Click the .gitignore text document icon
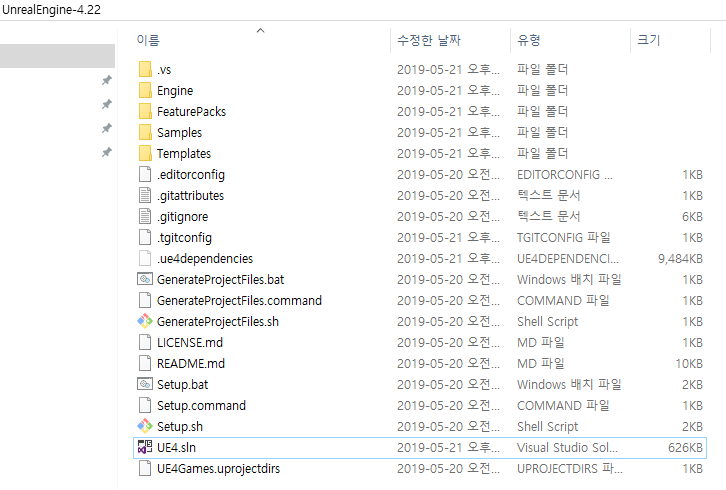Viewport: 726px width, 490px height. [145, 216]
